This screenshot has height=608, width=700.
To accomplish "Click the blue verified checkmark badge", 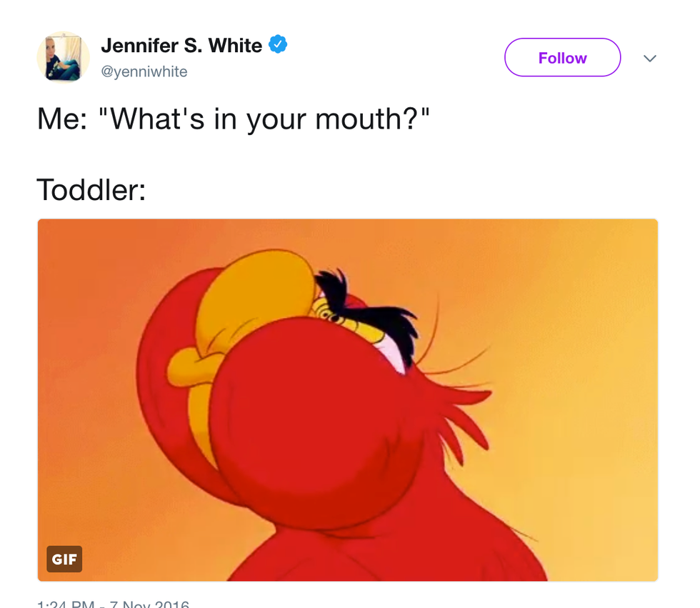I will pyautogui.click(x=278, y=44).
